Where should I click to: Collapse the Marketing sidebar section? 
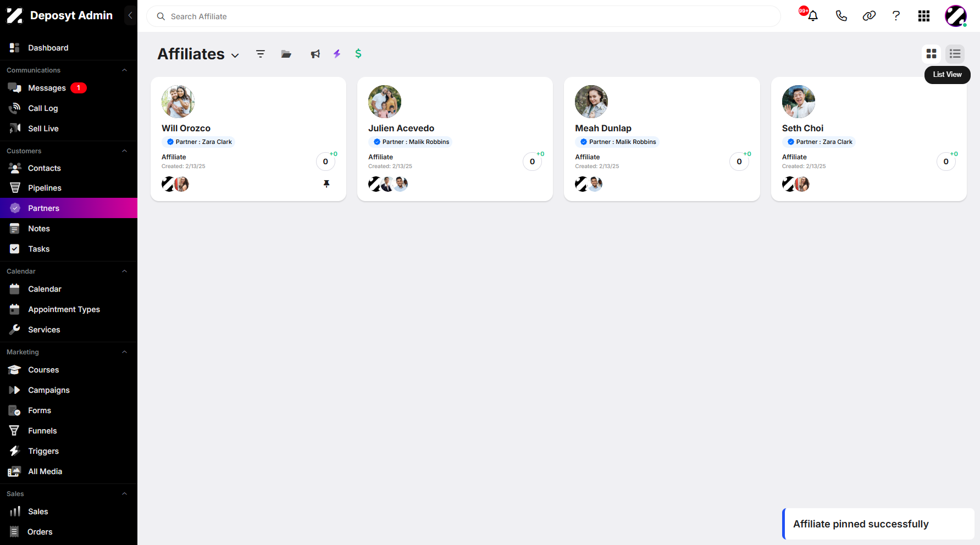[125, 352]
